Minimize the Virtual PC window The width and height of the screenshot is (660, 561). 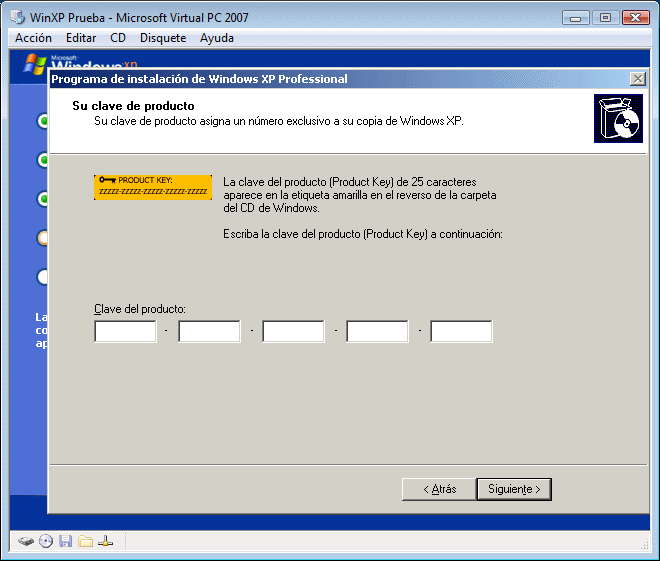575,18
